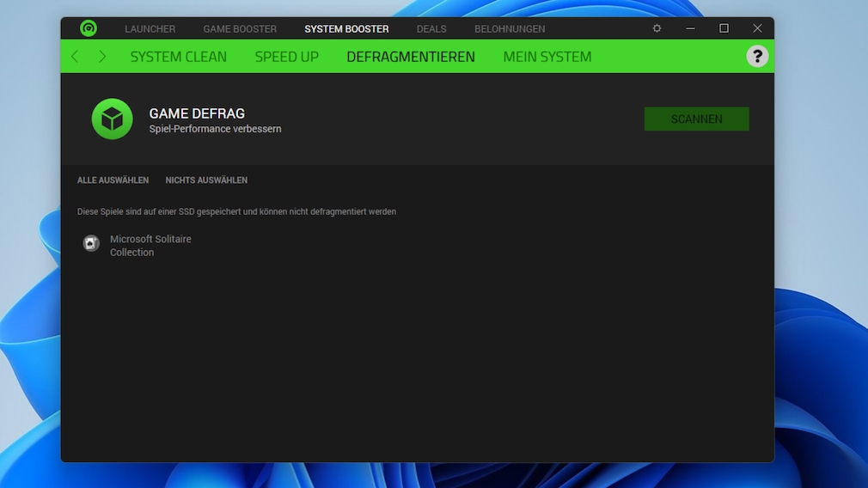Click the Razer Cortex logo icon
868x488 pixels.
click(x=89, y=28)
